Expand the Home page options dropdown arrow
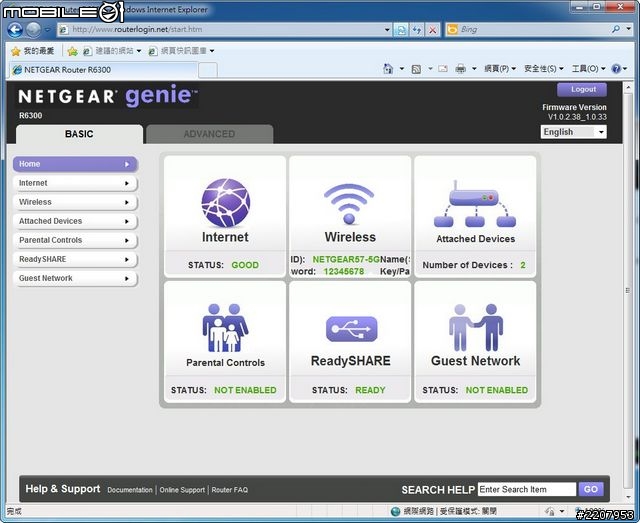640x523 pixels. [402, 69]
